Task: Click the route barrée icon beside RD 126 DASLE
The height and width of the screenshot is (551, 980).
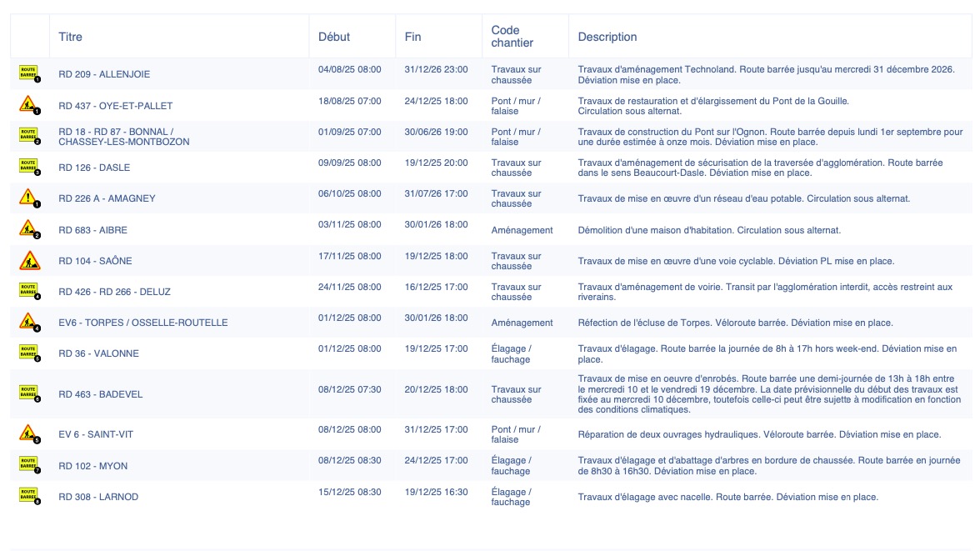Action: coord(29,167)
